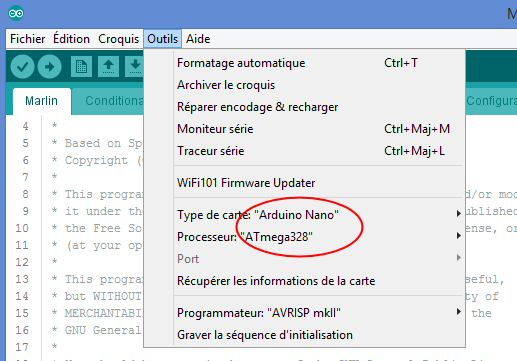
Task: Open Moniteur série
Action: (319, 129)
